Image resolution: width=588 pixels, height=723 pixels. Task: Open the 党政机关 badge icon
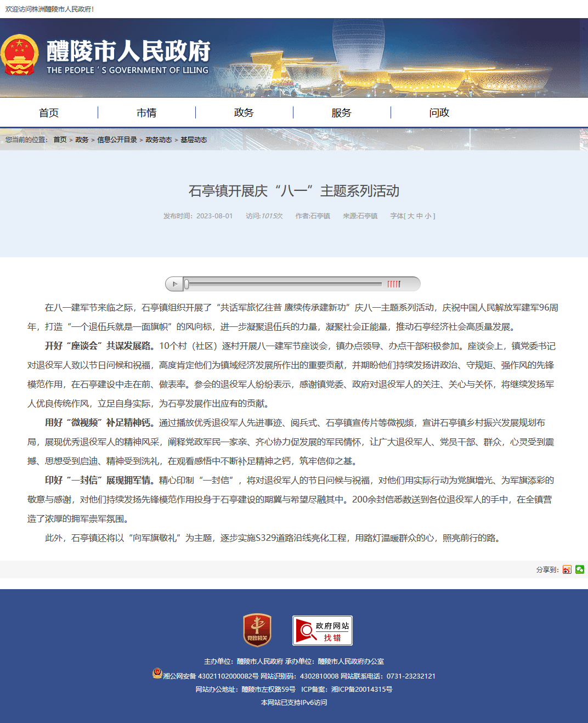pyautogui.click(x=257, y=630)
